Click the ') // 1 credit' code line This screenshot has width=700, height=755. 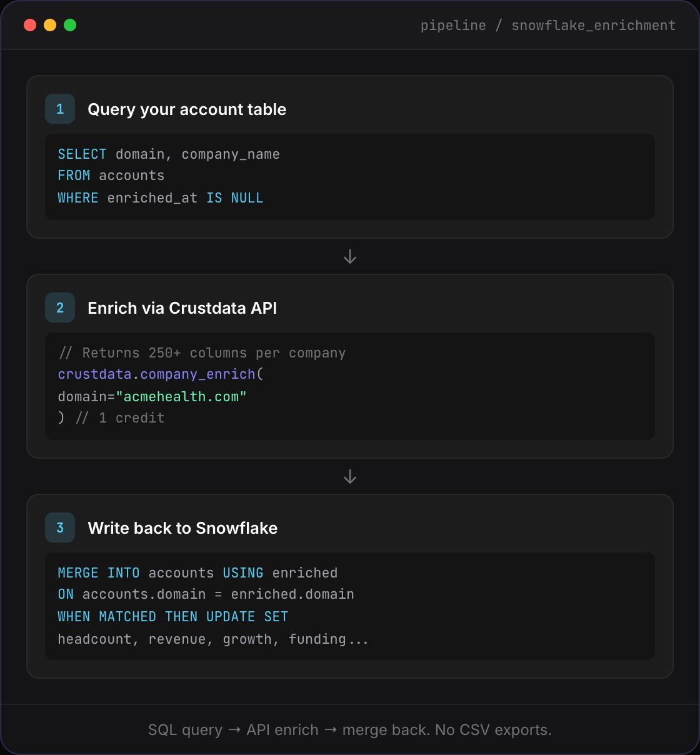111,418
